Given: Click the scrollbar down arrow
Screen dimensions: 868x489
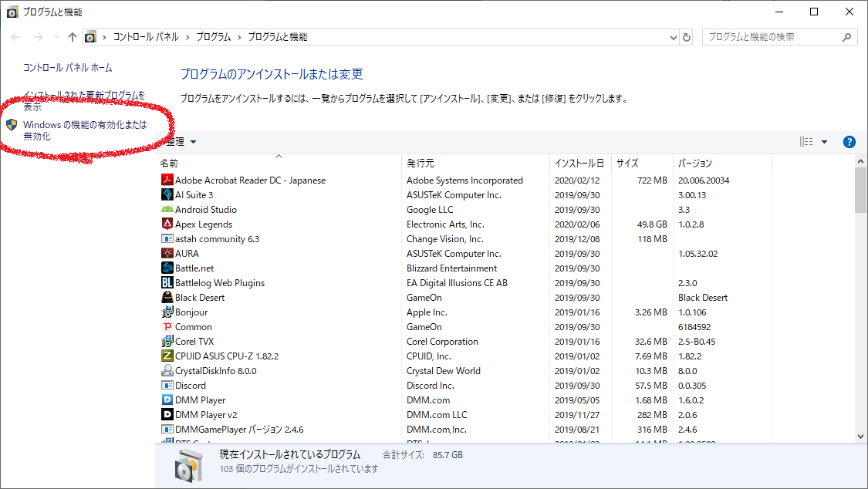Looking at the screenshot, I should click(860, 436).
